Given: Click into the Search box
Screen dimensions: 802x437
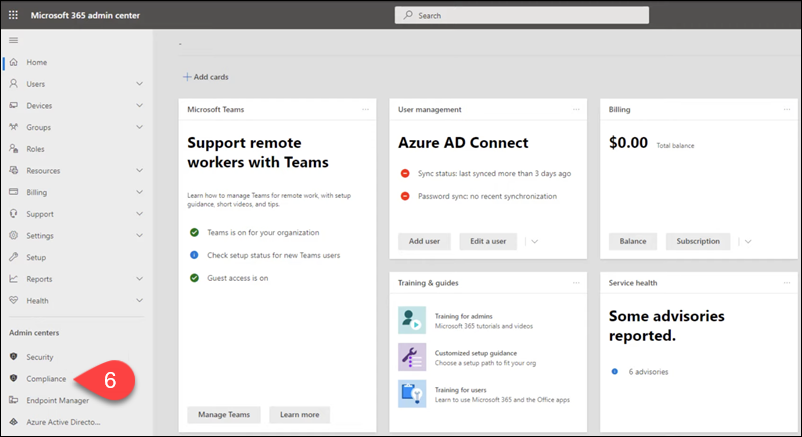Looking at the screenshot, I should coord(522,15).
